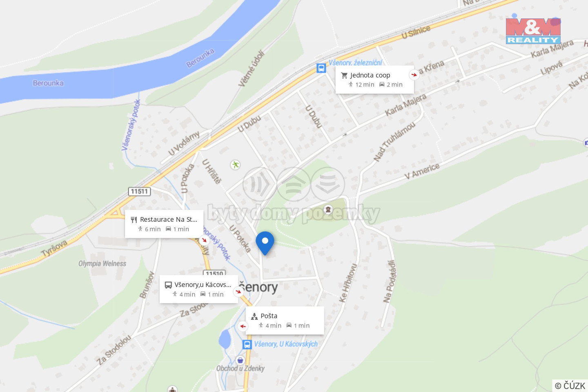The image size is (588, 392).
Task: Click the M&M Reality logo
Action: click(x=533, y=31)
